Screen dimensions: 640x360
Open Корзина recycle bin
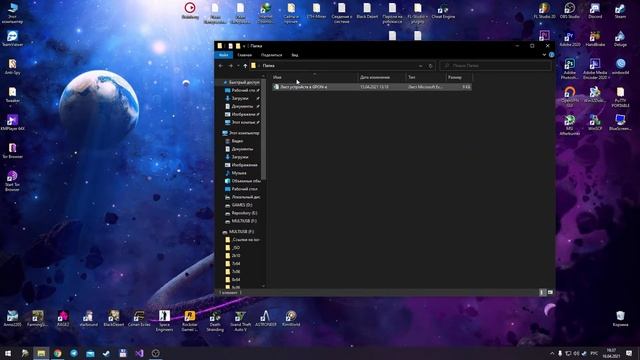click(620, 318)
